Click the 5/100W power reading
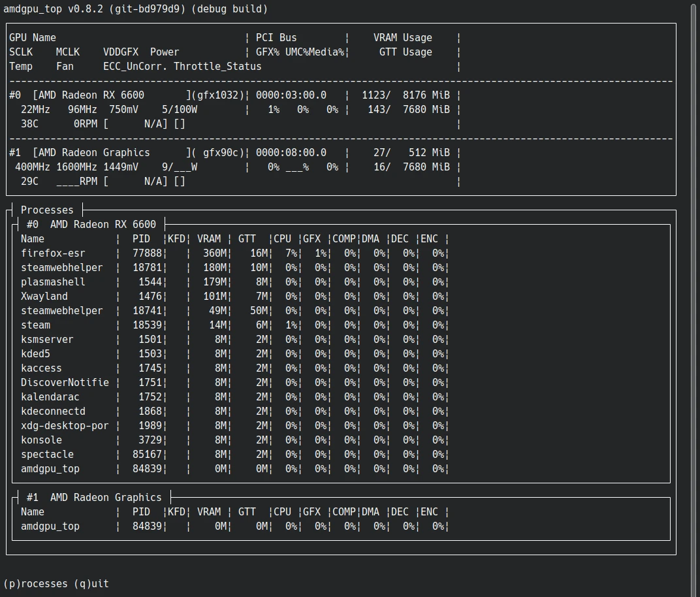Image resolution: width=700 pixels, height=597 pixels. pyautogui.click(x=180, y=109)
